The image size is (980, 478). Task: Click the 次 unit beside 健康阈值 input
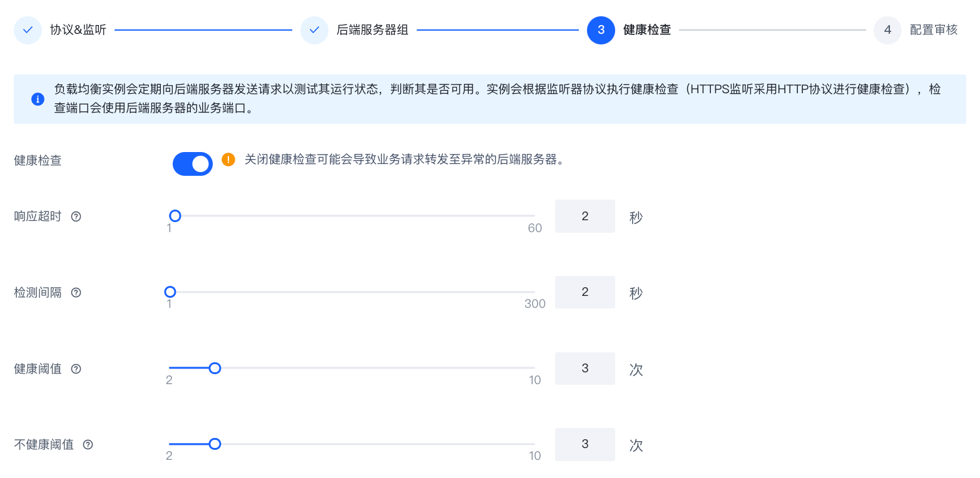pyautogui.click(x=636, y=370)
